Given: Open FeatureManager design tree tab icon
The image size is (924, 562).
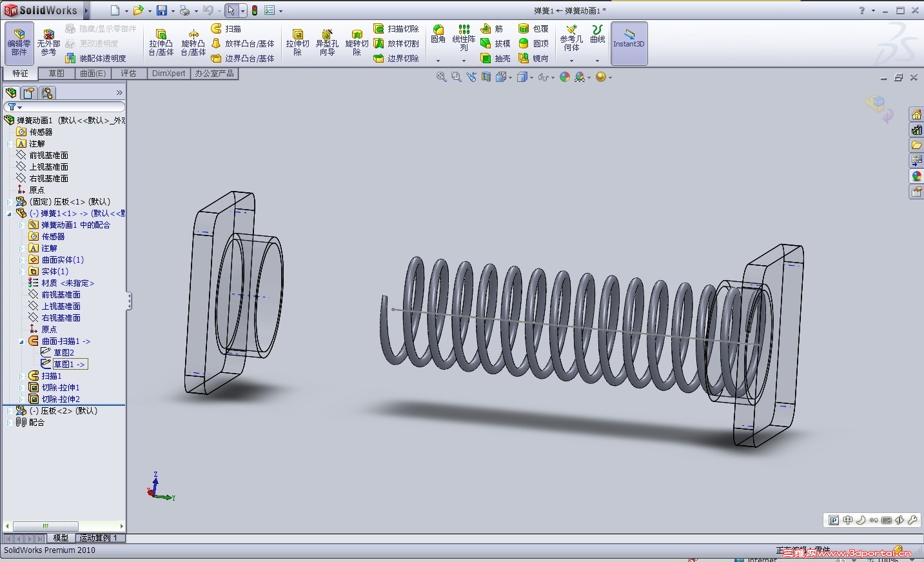Looking at the screenshot, I should 12,93.
